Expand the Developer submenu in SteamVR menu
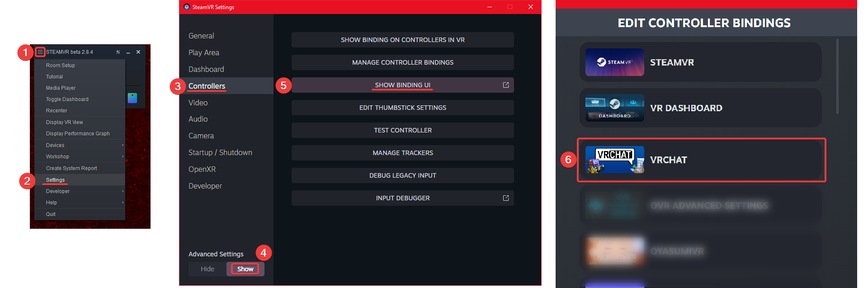Screen dimensions: 868x288 tap(80, 191)
